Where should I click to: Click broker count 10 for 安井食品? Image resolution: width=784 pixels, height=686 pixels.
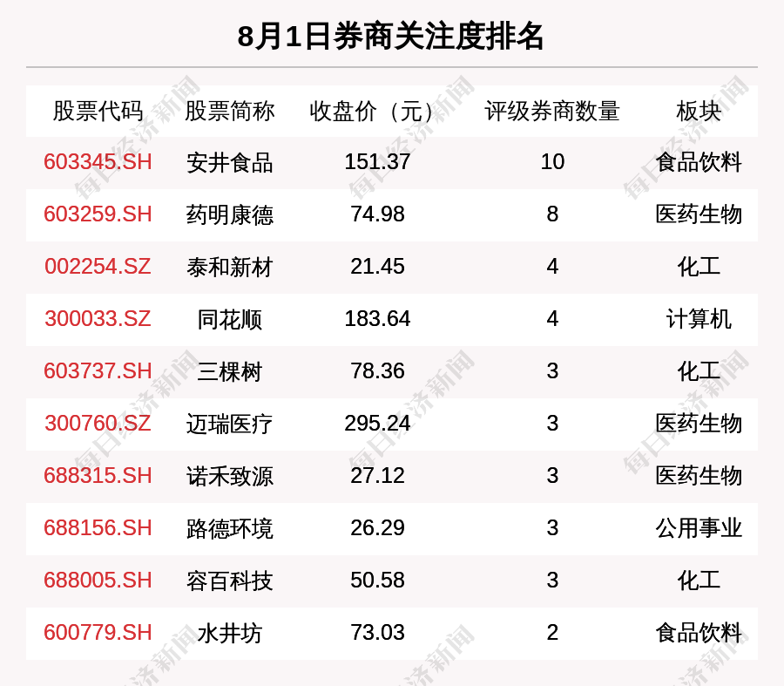(x=552, y=162)
